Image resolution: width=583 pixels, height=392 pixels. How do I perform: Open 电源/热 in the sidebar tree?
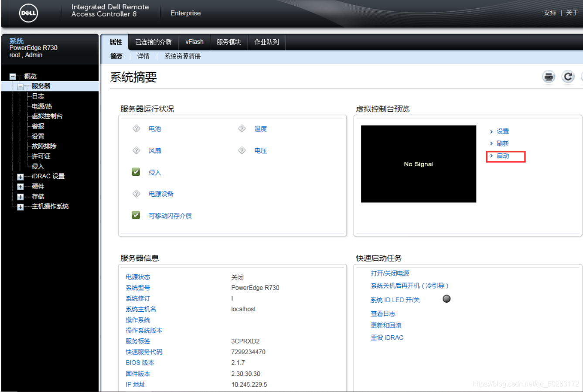click(42, 106)
